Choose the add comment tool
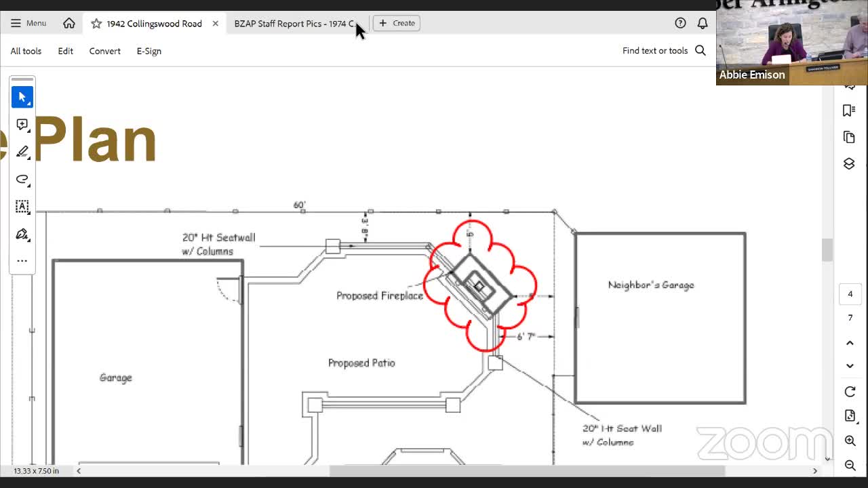Viewport: 868px width, 488px height. [22, 125]
